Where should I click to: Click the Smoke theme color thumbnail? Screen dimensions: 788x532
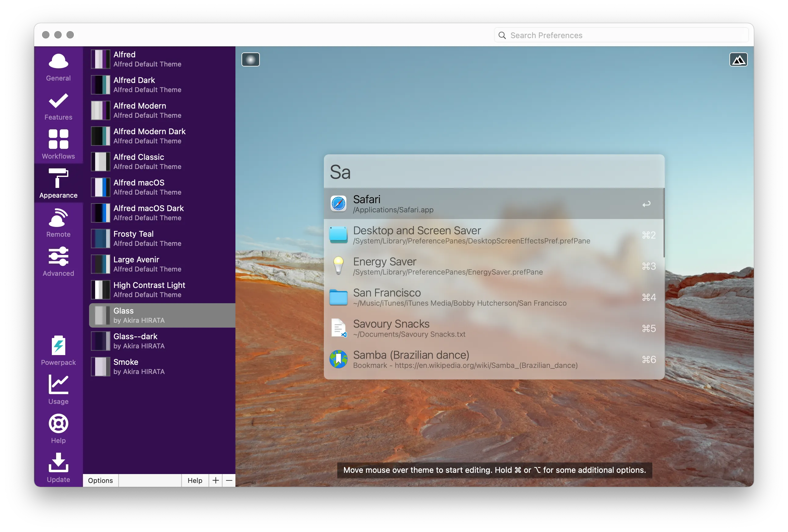pos(100,367)
